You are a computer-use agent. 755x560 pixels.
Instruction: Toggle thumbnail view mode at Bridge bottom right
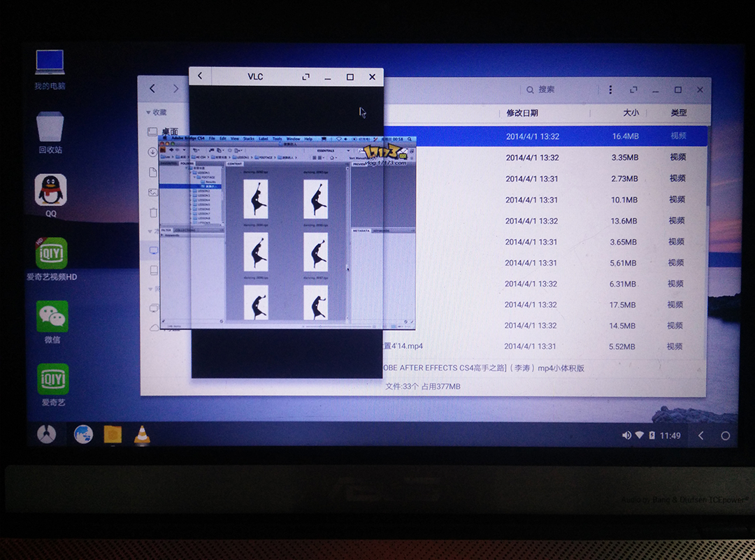(394, 326)
